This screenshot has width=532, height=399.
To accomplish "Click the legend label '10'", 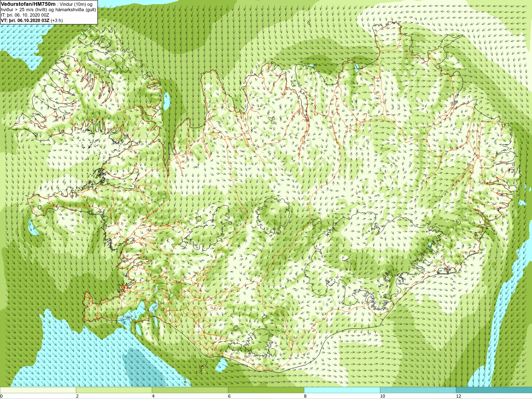I will tap(382, 396).
